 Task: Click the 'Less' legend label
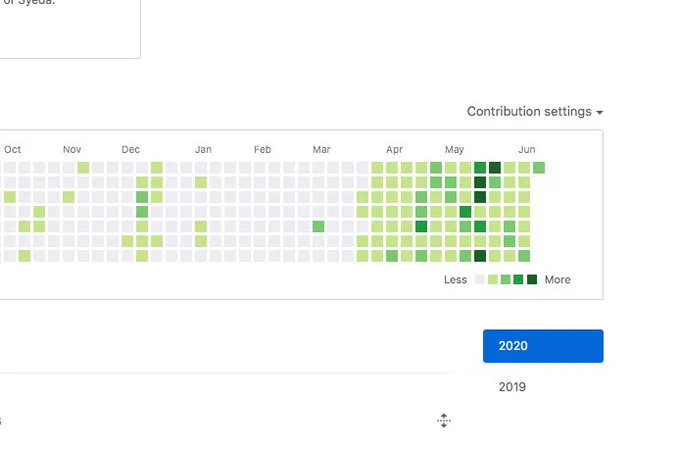coord(455,280)
